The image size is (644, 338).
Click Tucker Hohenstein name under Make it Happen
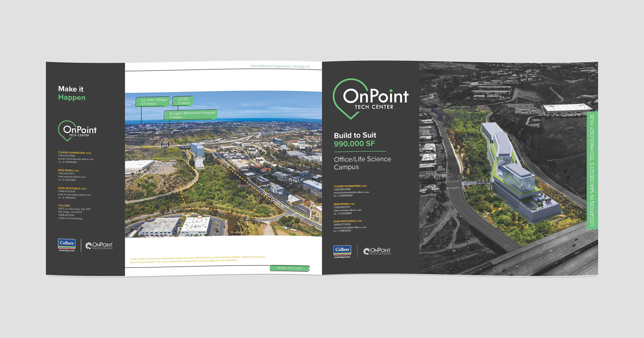coord(74,153)
